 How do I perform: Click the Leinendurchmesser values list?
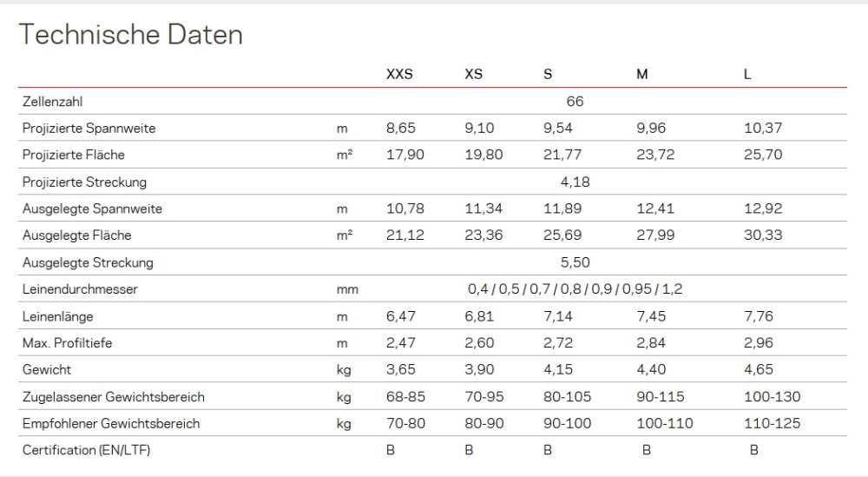tap(575, 288)
